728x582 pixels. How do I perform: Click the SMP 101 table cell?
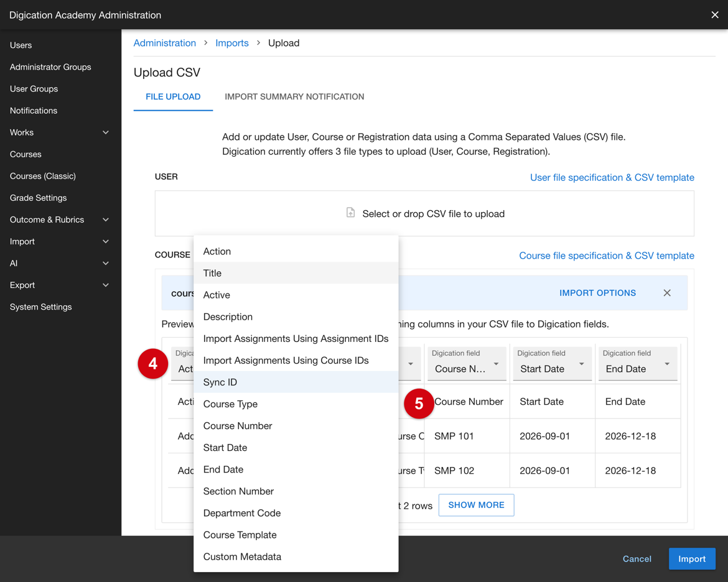coord(467,436)
